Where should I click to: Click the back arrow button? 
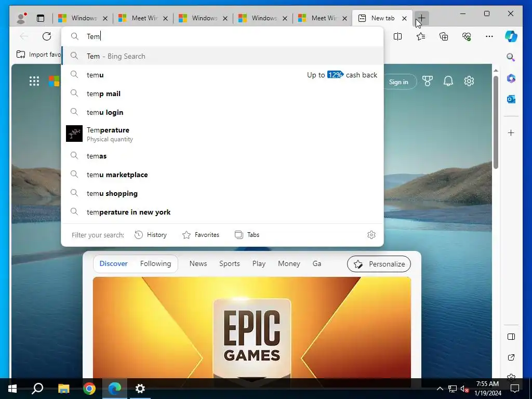24,36
